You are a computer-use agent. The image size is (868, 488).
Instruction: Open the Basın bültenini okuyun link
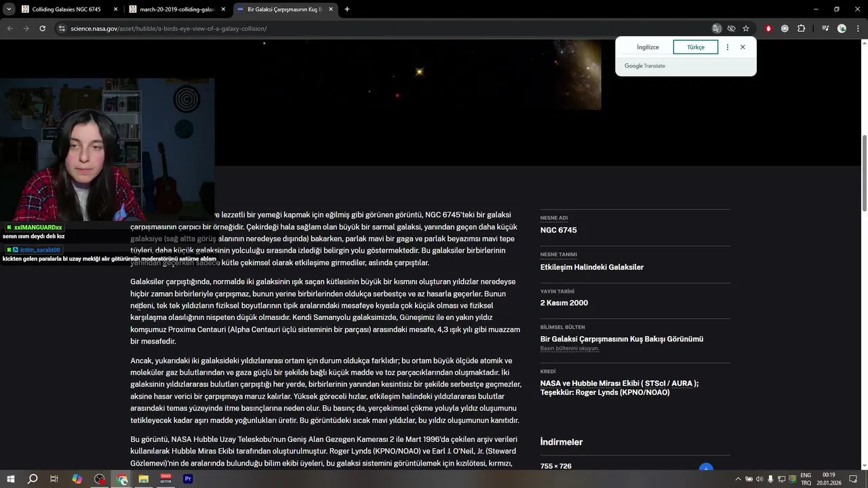click(570, 348)
